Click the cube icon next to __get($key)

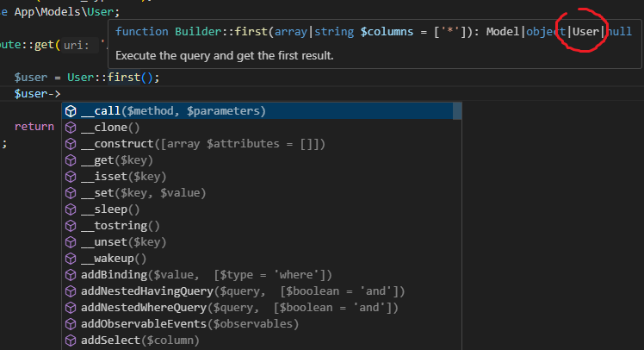71,160
